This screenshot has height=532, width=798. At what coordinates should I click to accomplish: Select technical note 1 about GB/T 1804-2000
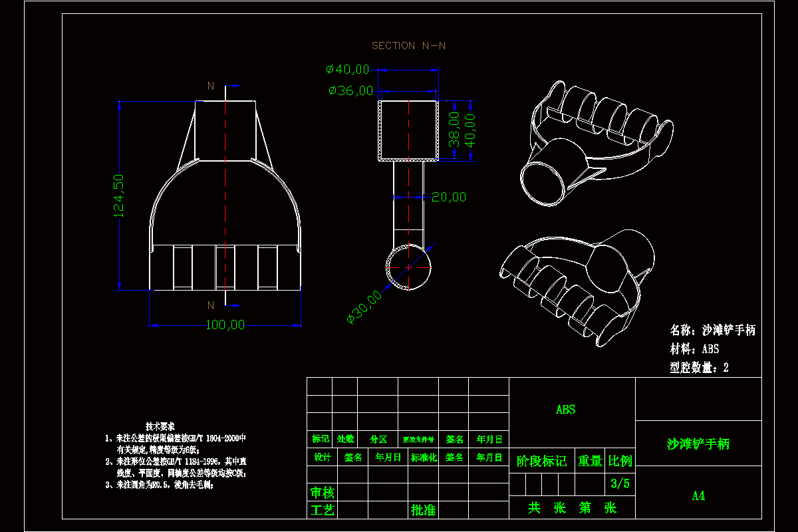[176, 444]
